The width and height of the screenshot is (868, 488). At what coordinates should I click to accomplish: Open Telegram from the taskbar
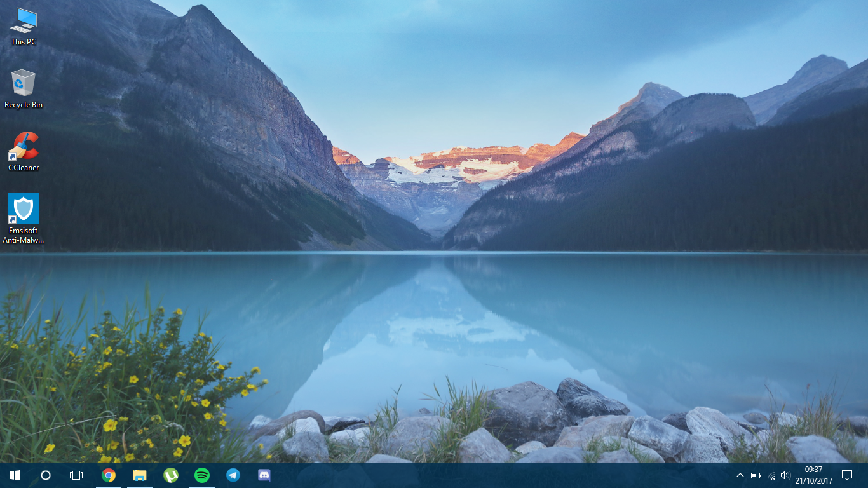(233, 475)
